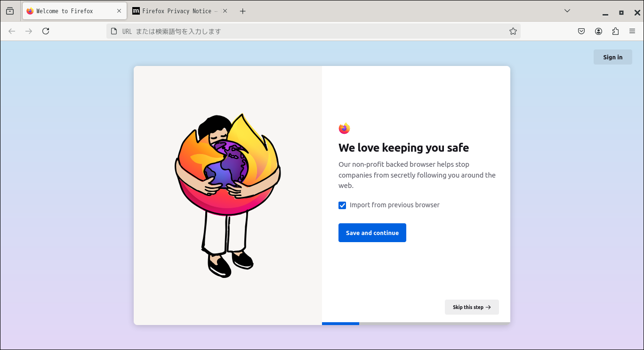Open the Pocket save icon
The width and height of the screenshot is (644, 350).
[x=581, y=31]
